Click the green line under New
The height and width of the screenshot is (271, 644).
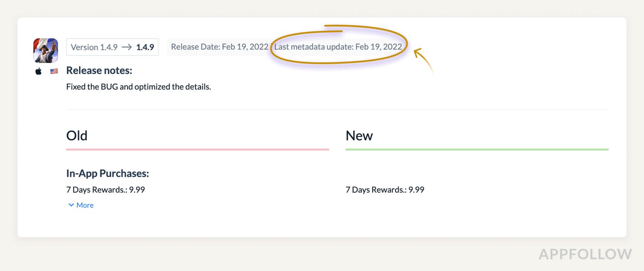pyautogui.click(x=477, y=149)
